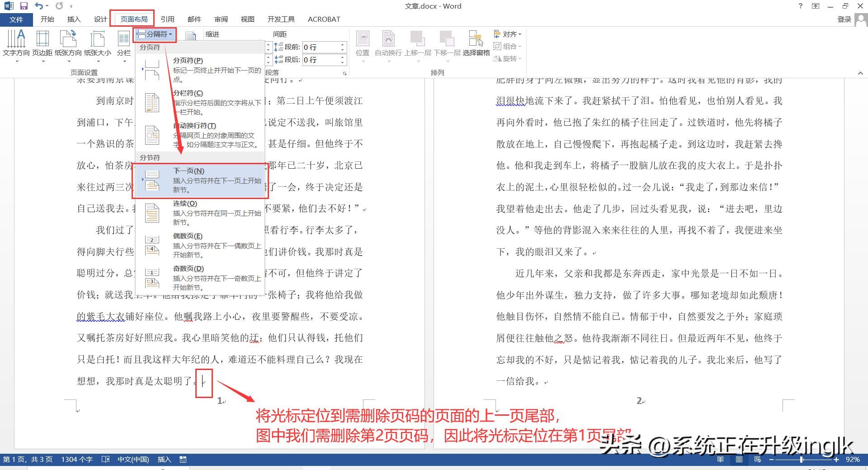This screenshot has height=470, width=868.
Task: Click the Word Help question mark icon
Action: [801, 6]
